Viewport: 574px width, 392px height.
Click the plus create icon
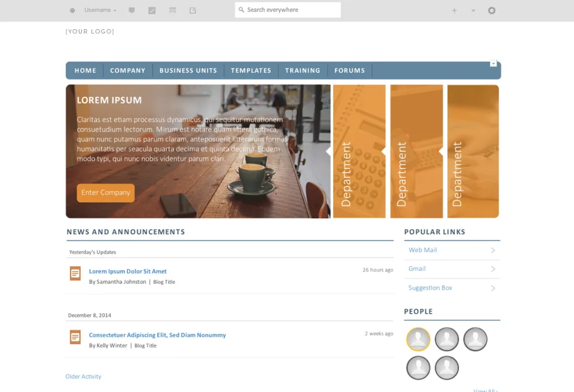click(454, 11)
